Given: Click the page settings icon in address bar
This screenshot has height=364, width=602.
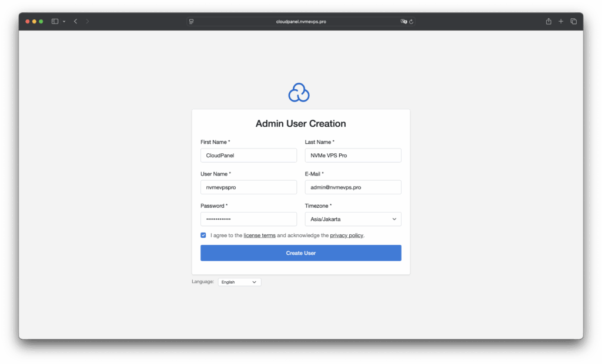Looking at the screenshot, I should (x=192, y=21).
